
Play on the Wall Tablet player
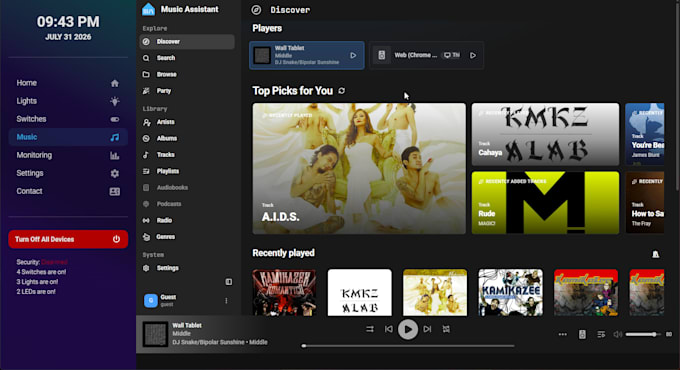click(x=353, y=56)
